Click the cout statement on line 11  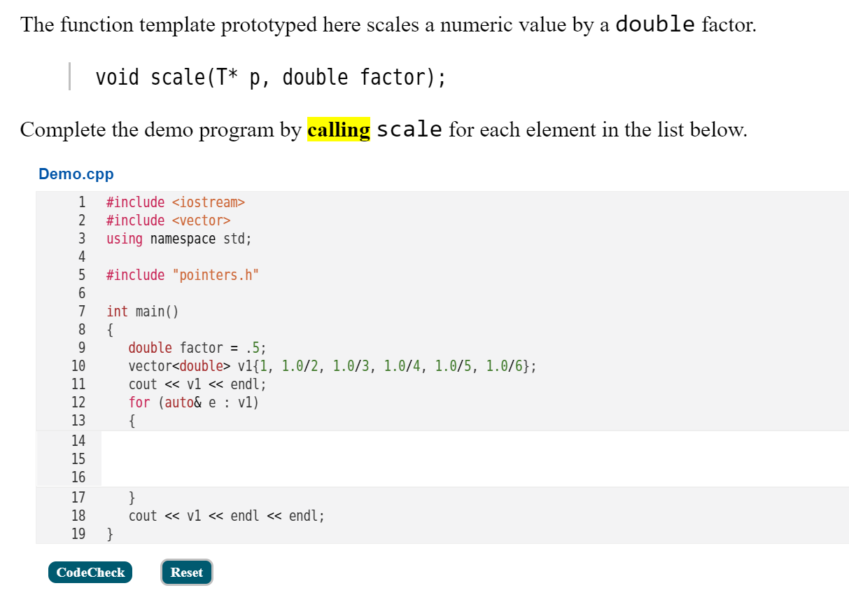click(x=196, y=384)
